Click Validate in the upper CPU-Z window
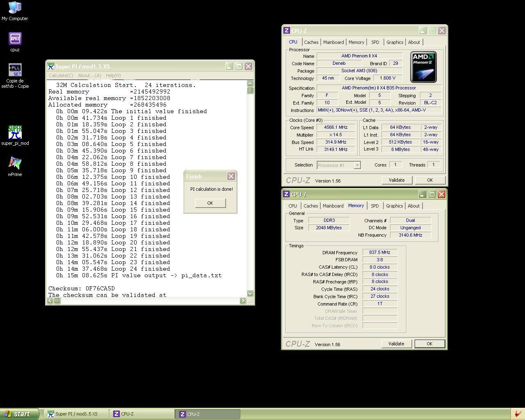Image resolution: width=525 pixels, height=420 pixels. [396, 180]
